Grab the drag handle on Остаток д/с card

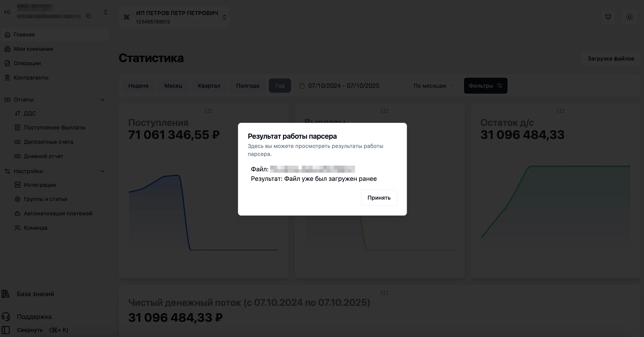click(x=561, y=111)
